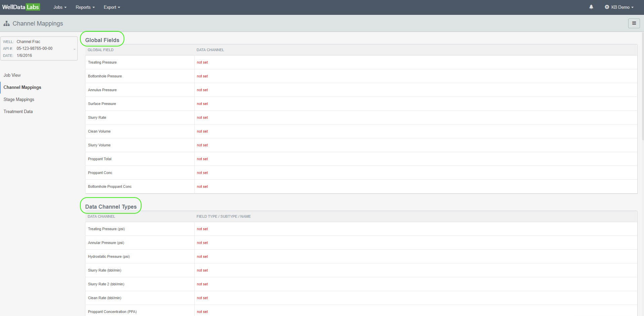Viewport: 644px width, 316px height.
Task: Click the API number 05-123-98765-00-00
Action: tap(35, 48)
